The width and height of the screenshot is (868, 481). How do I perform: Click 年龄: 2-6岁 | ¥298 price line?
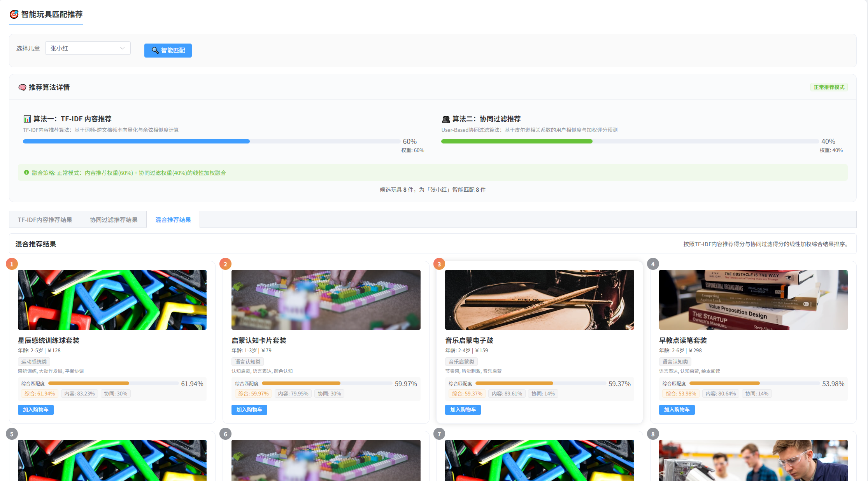680,350
